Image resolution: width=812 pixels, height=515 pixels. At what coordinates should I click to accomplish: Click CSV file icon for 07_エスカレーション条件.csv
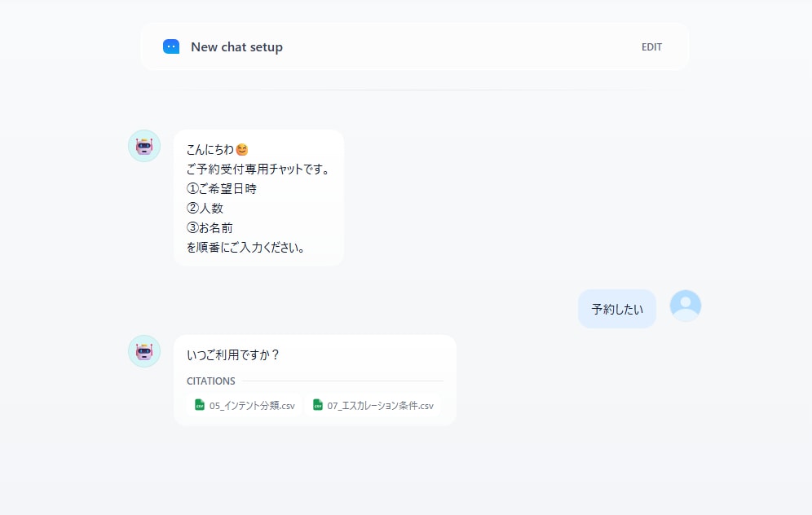click(318, 405)
